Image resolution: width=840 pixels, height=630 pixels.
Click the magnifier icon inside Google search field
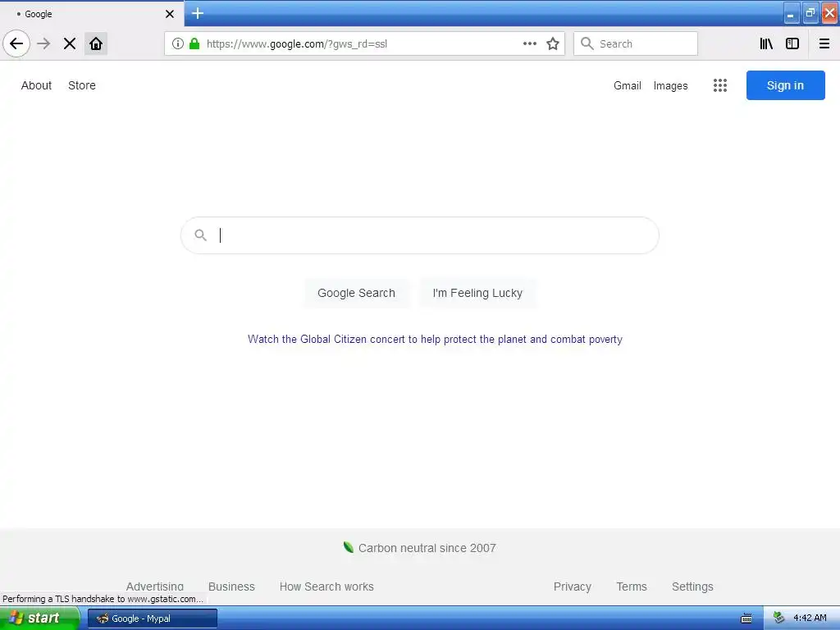200,235
